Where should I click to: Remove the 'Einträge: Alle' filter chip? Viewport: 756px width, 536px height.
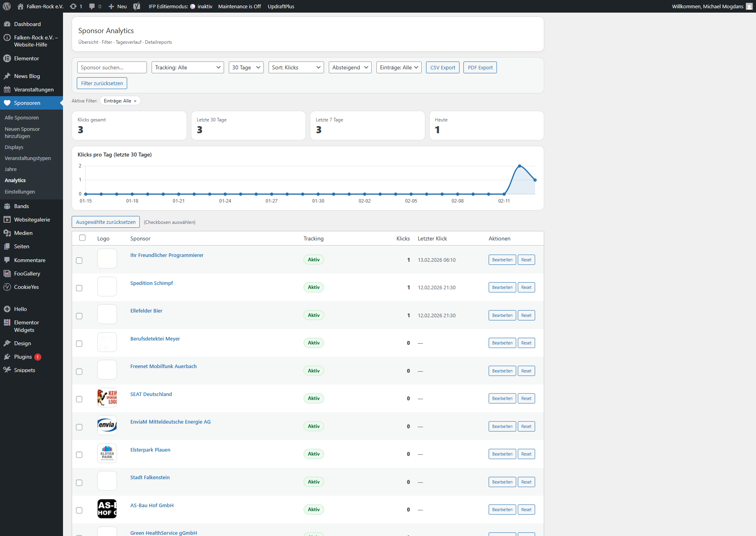[x=135, y=101]
